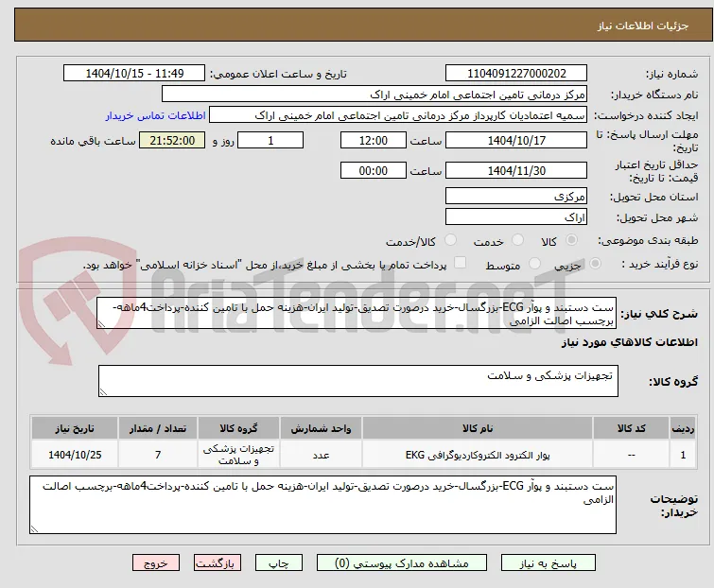Image resolution: width=714 pixels, height=588 pixels.
Task: Click the توضیحات خریدار text area
Action: (322, 505)
